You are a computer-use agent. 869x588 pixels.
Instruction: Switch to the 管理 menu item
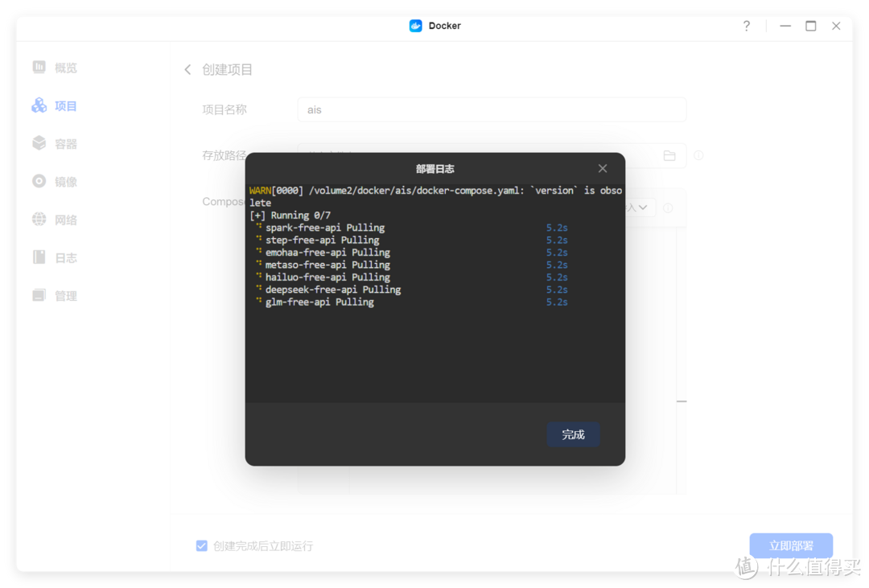click(65, 296)
